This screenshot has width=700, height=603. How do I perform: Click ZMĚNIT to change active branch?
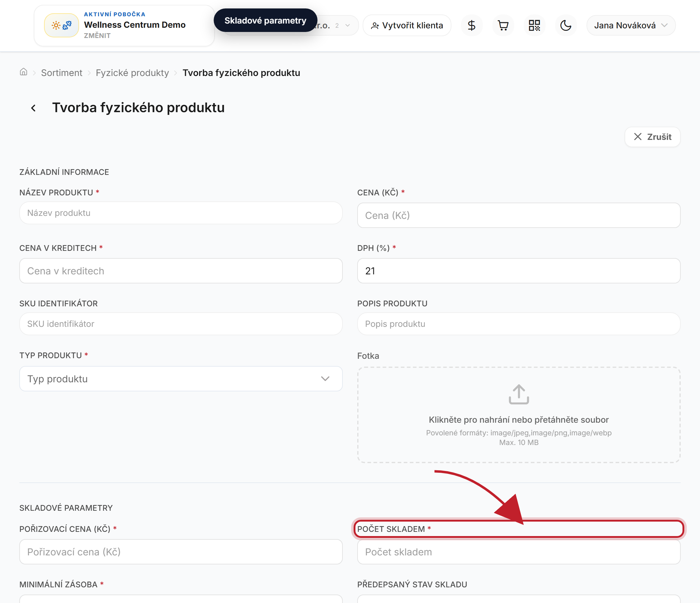(97, 36)
